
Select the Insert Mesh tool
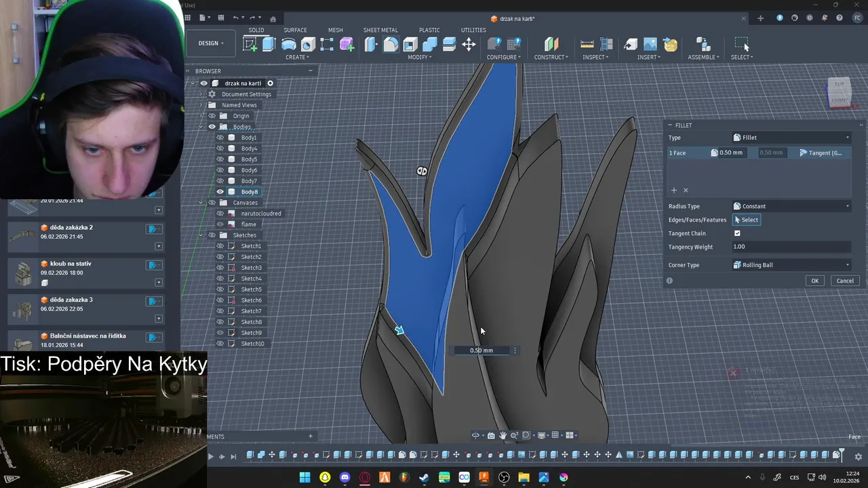pos(670,45)
